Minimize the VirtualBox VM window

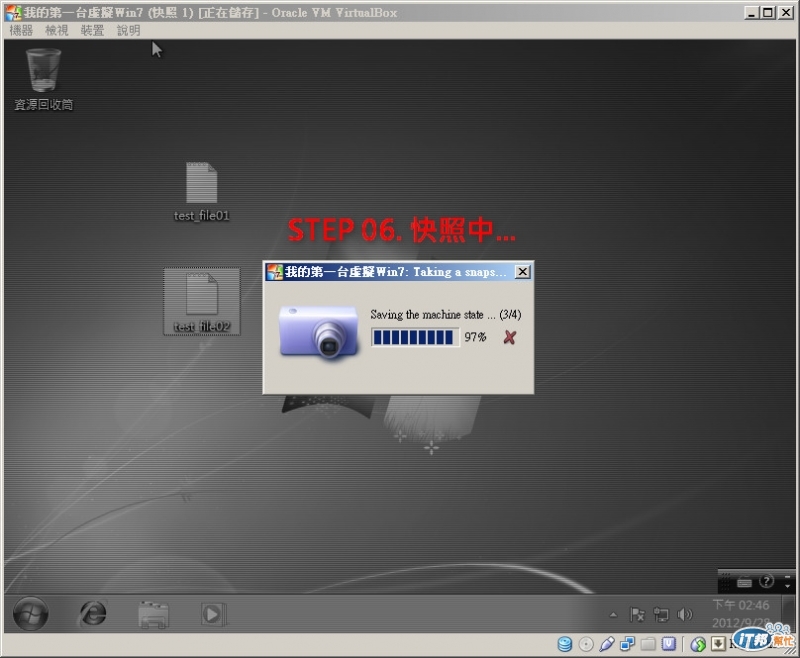(751, 13)
